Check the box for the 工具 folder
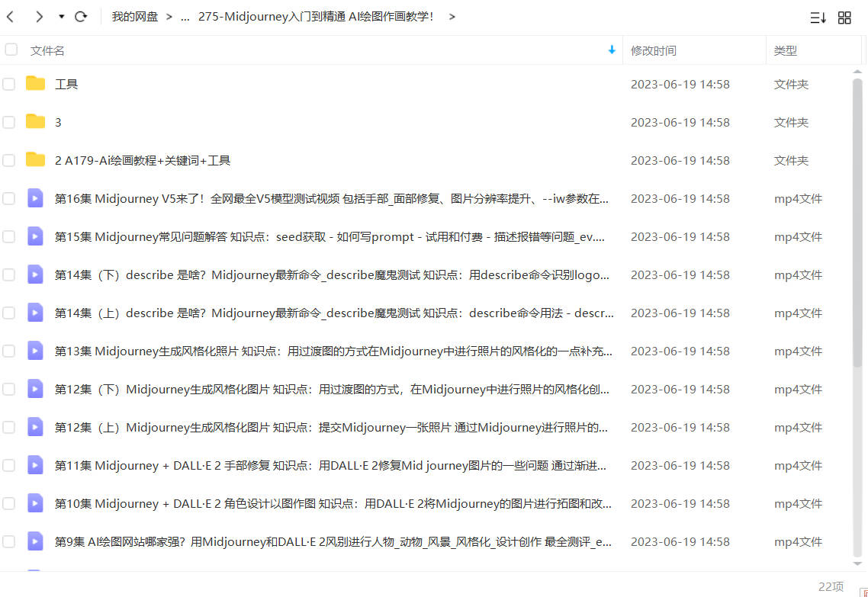Screen dimensions: 868x597 tap(9, 84)
